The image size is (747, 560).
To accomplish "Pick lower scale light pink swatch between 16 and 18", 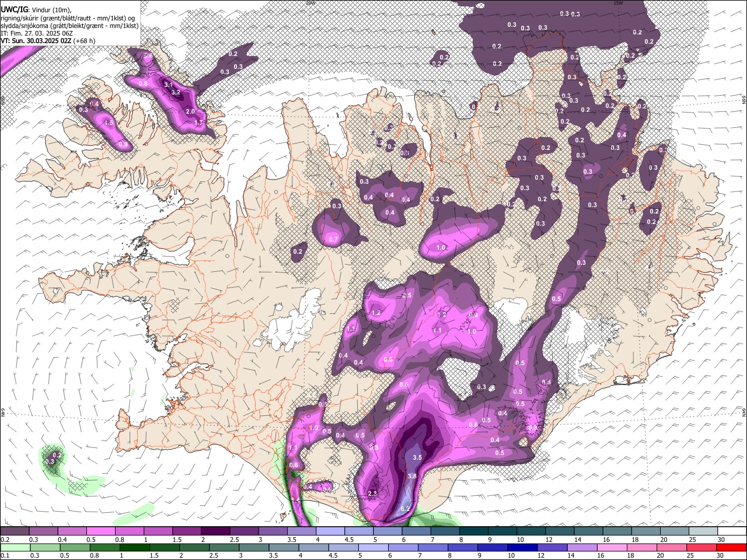I will [x=611, y=548].
